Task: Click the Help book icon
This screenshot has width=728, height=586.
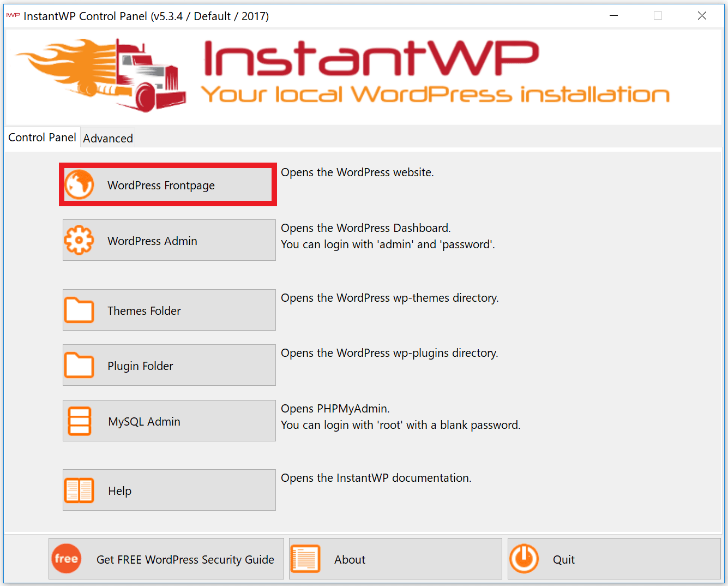Action: 79,490
